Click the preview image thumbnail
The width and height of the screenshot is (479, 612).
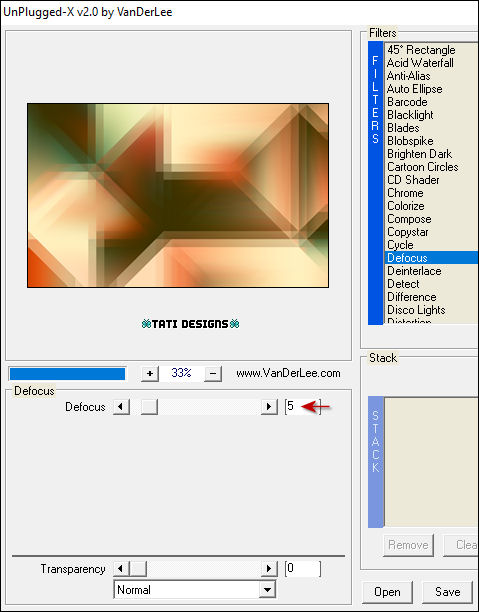point(178,195)
